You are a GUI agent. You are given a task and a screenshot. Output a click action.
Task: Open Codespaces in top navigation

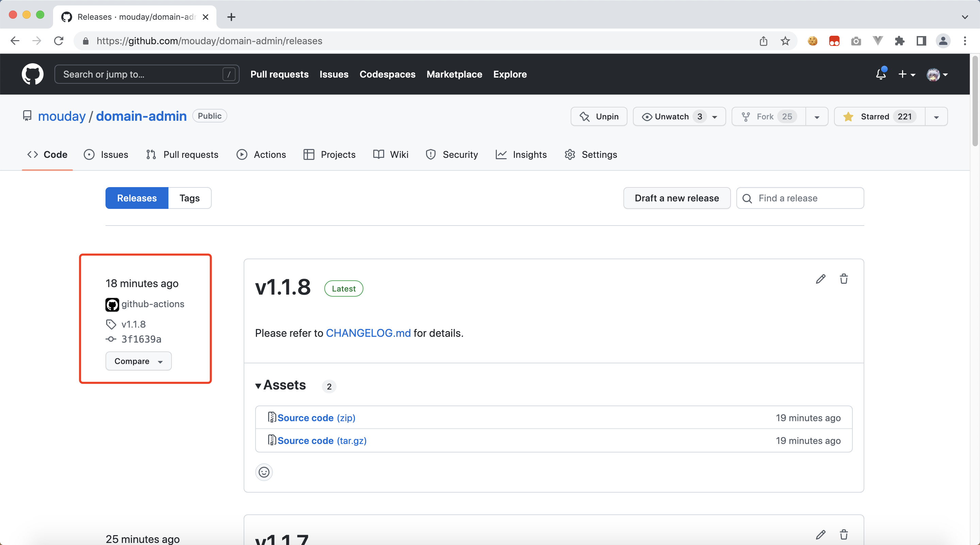point(387,74)
